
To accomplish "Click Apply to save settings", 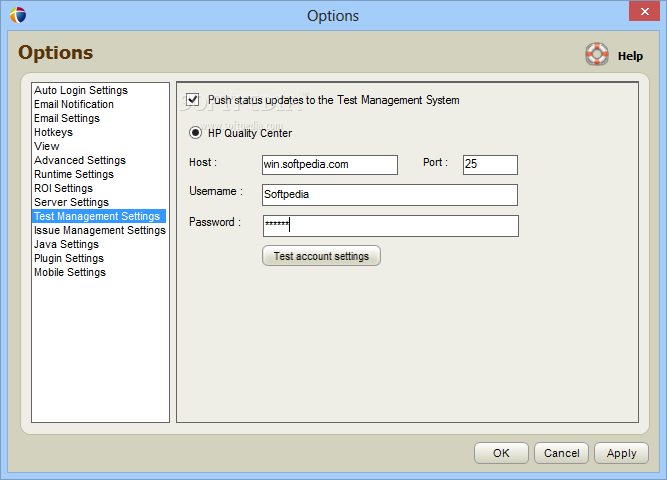I will click(x=621, y=453).
